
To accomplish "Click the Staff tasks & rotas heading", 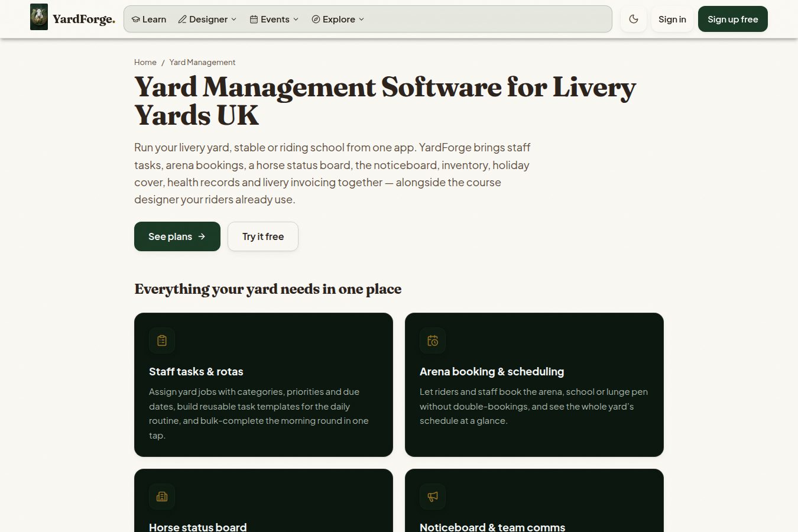I will pyautogui.click(x=196, y=372).
